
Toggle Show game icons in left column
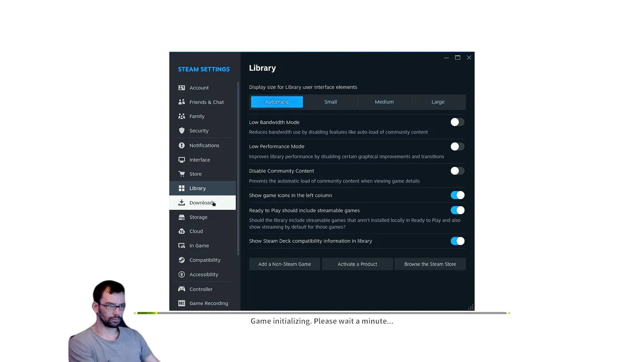(x=457, y=195)
